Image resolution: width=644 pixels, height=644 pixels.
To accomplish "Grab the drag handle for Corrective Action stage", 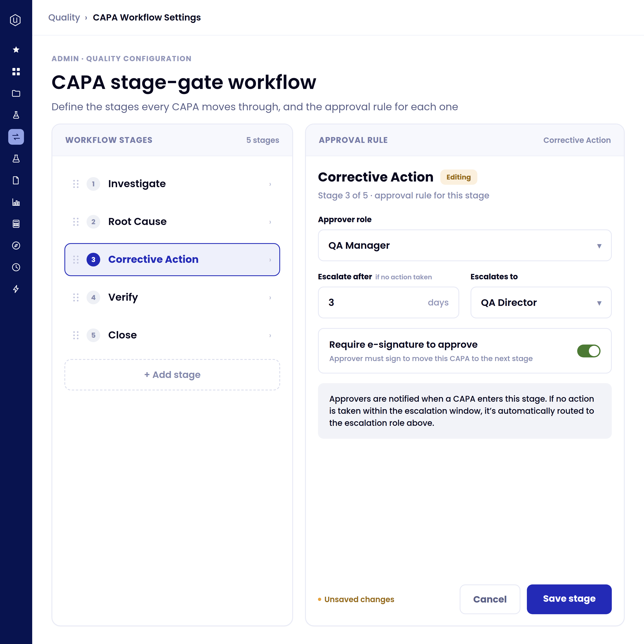I will 76,259.
